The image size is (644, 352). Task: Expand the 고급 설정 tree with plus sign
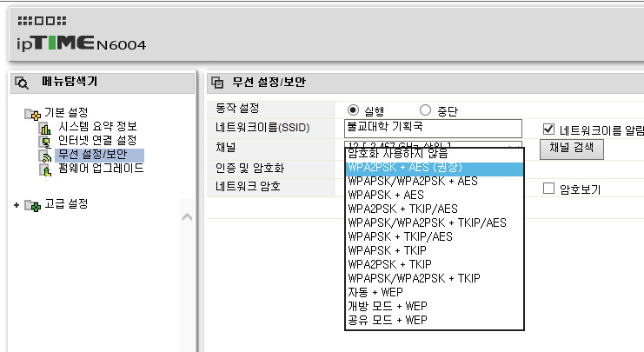coord(17,204)
